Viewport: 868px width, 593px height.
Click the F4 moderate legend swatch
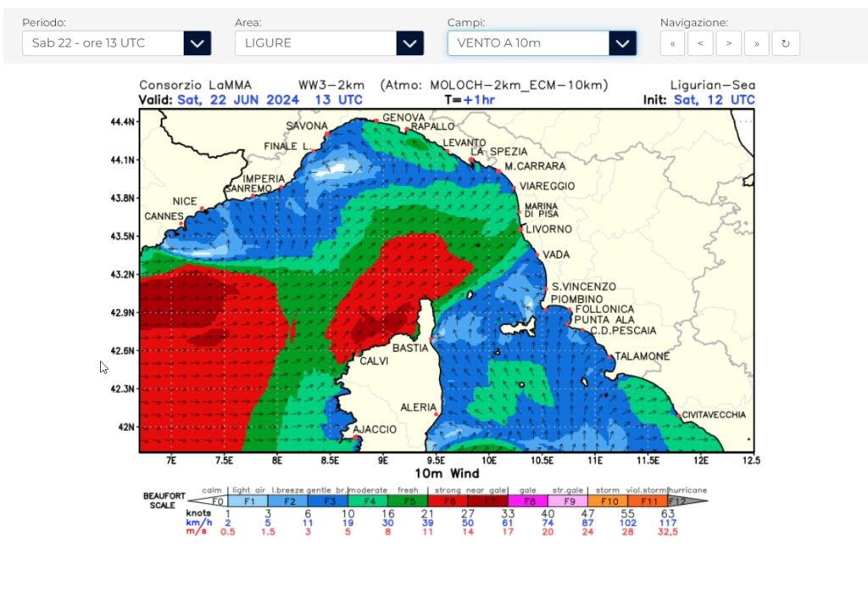click(368, 501)
